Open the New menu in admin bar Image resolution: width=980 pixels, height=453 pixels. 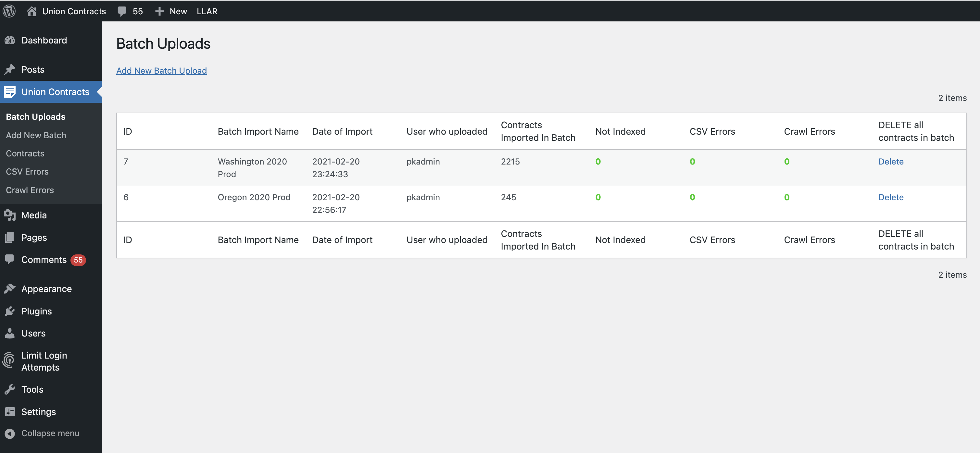pos(178,11)
